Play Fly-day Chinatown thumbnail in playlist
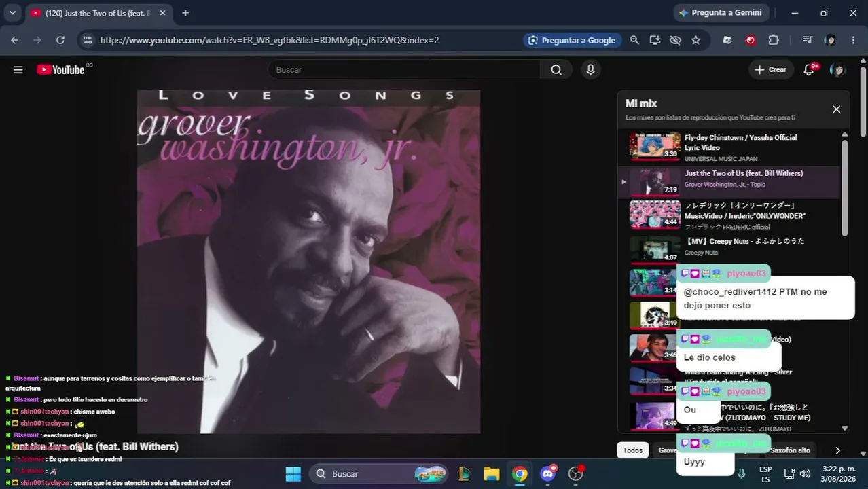 pyautogui.click(x=655, y=146)
